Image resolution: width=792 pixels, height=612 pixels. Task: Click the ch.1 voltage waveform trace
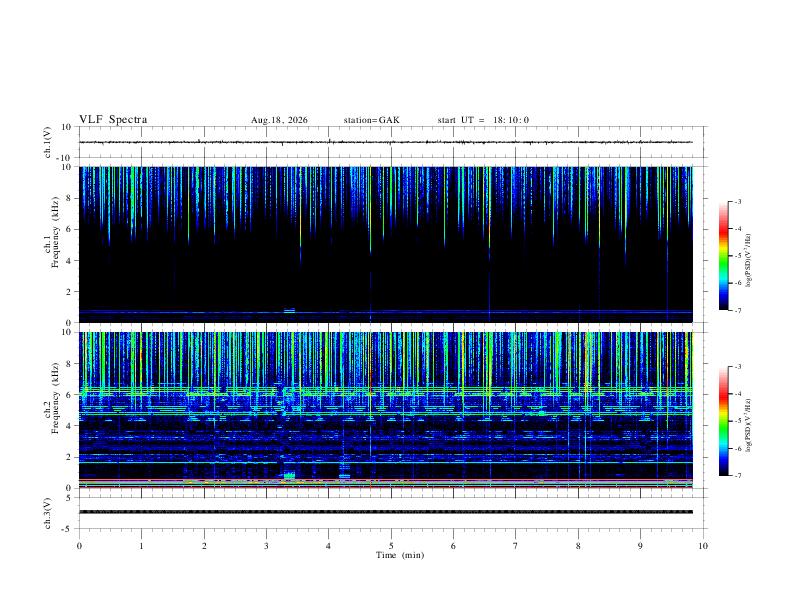tap(386, 142)
